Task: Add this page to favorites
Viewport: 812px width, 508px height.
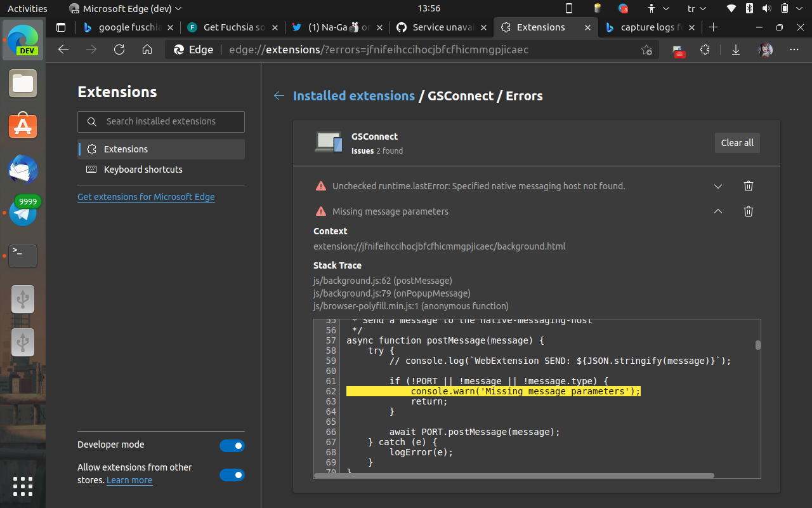Action: click(x=646, y=50)
